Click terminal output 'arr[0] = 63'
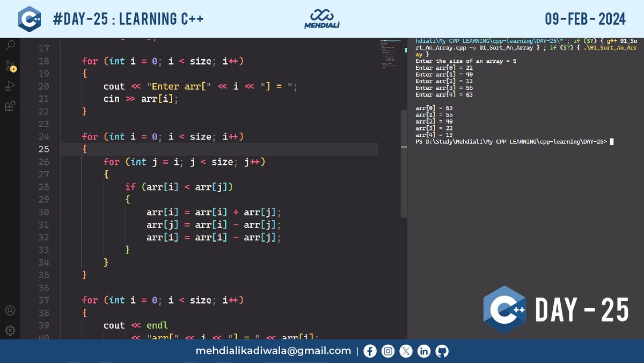 pyautogui.click(x=434, y=108)
